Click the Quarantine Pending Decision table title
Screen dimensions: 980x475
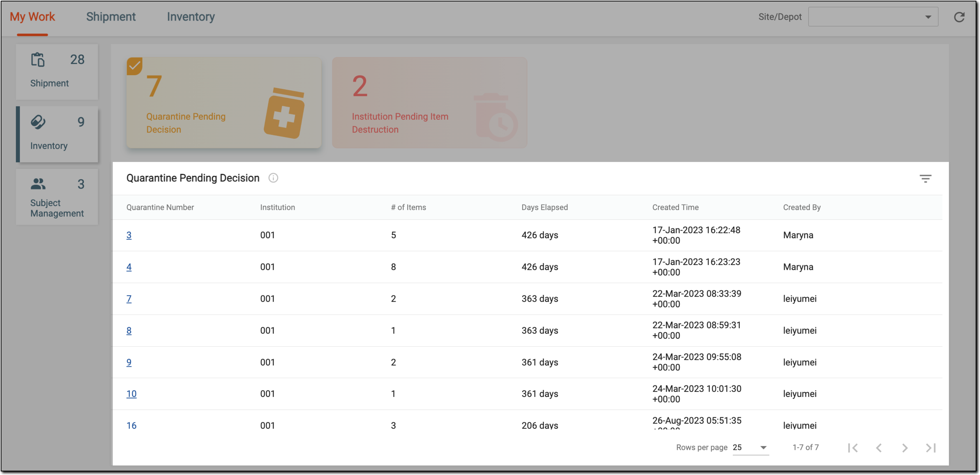(x=192, y=178)
